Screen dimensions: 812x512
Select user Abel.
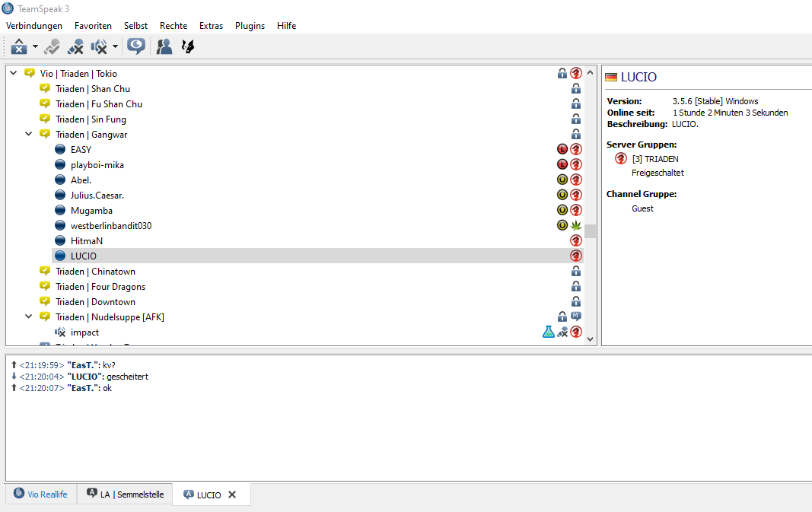[81, 180]
